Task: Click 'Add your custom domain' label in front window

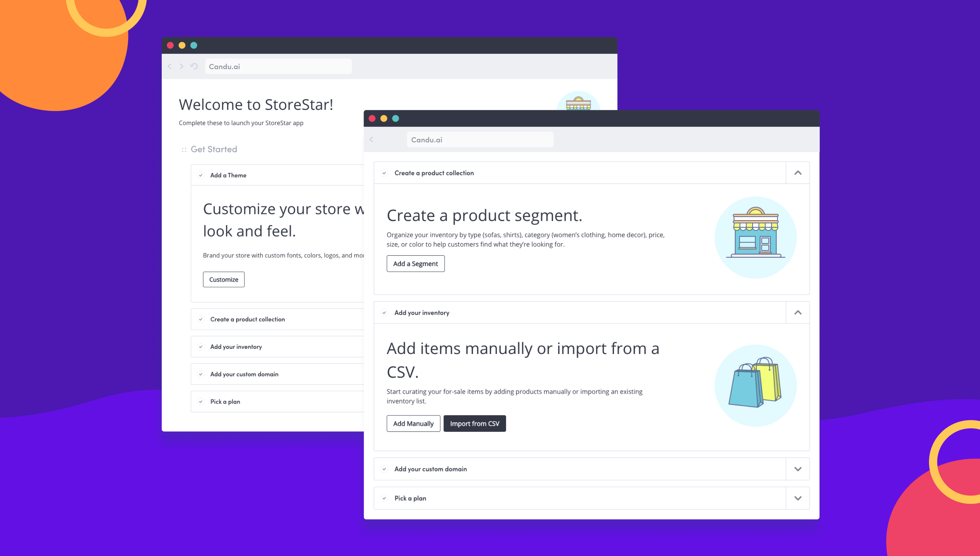Action: pyautogui.click(x=430, y=469)
